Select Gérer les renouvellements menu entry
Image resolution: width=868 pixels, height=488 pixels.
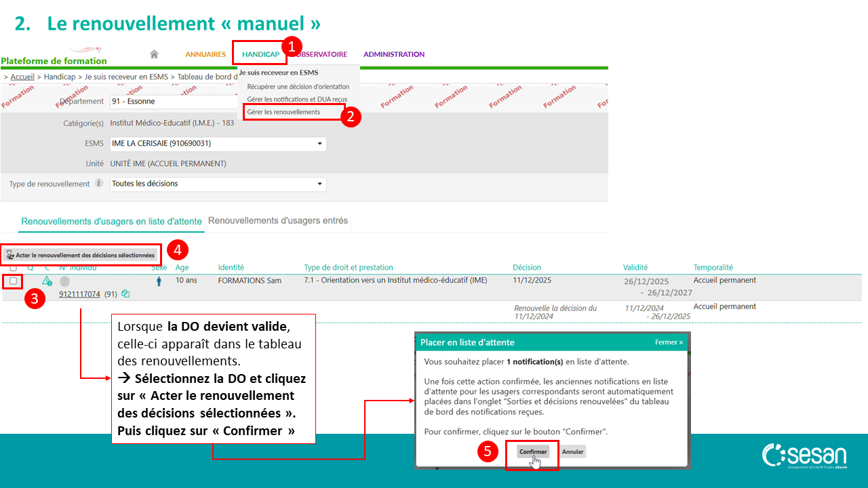(x=283, y=112)
